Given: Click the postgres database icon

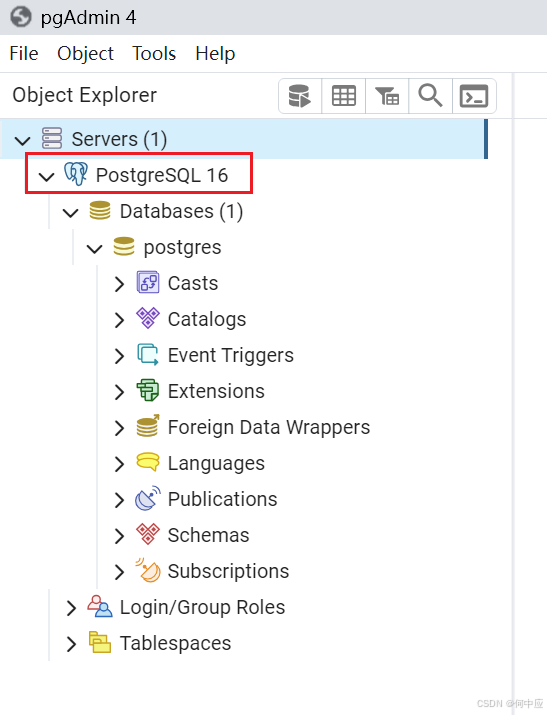Looking at the screenshot, I should 124,247.
